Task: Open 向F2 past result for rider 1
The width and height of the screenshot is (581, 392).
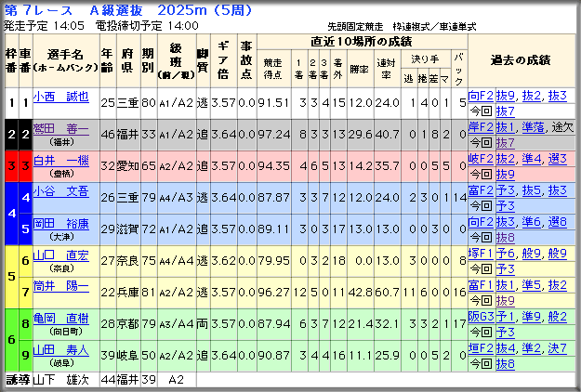Action: [x=481, y=96]
